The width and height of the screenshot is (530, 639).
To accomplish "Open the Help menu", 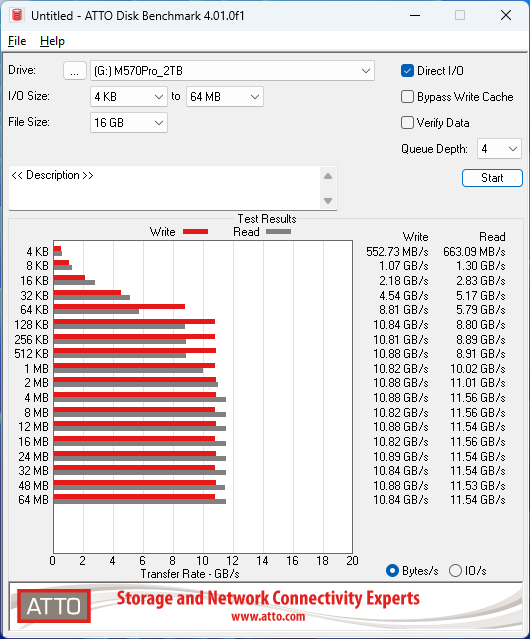I will [52, 41].
